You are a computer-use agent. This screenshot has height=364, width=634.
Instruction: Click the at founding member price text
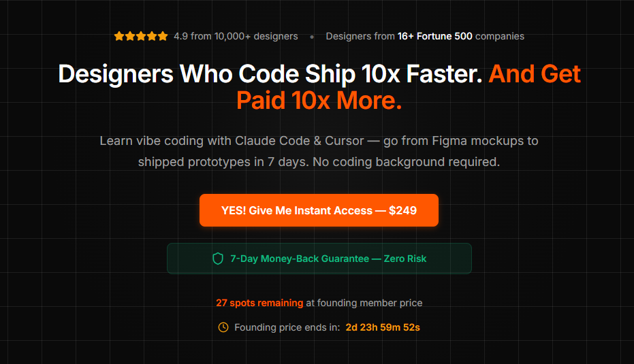364,303
